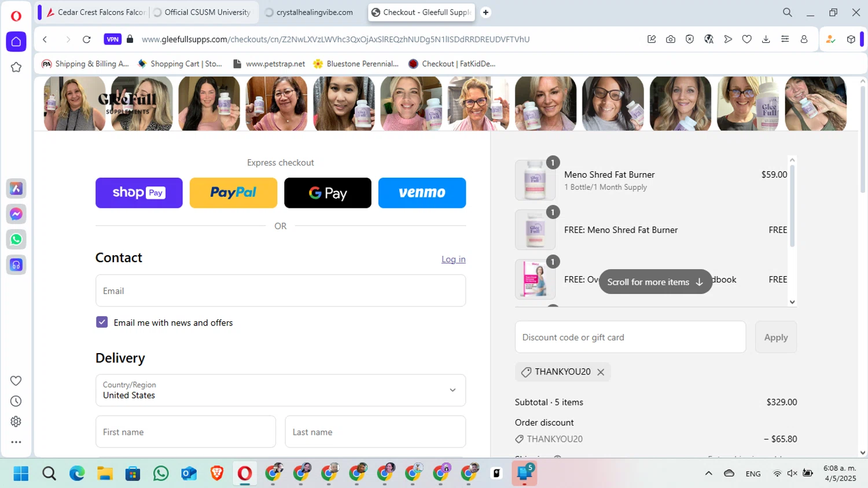Select the Meno Shred Fat Burner thumbnail
868x488 pixels.
click(x=535, y=180)
